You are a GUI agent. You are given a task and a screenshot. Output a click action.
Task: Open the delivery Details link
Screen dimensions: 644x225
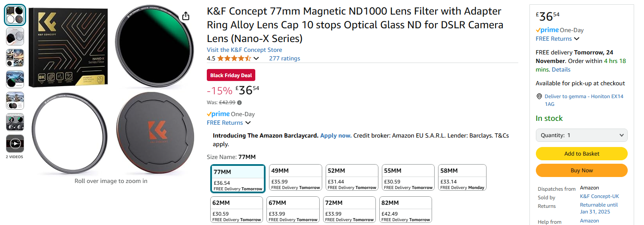point(561,69)
